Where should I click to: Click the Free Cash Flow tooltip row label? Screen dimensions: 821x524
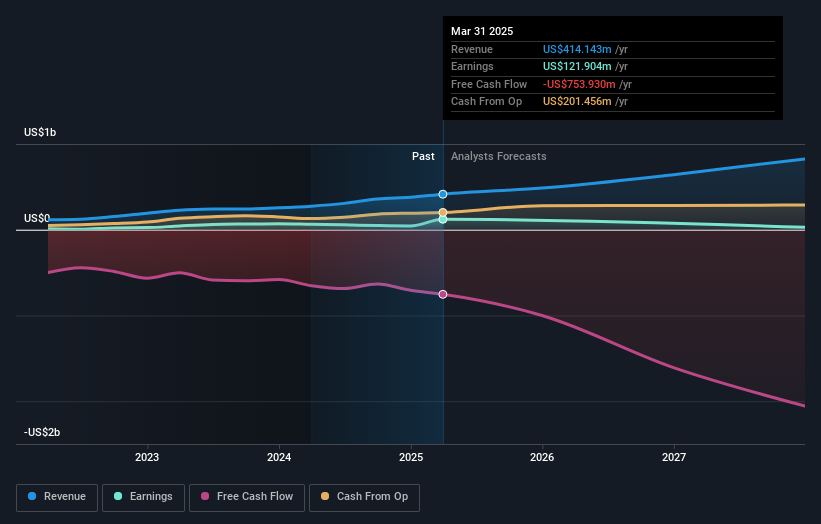click(x=489, y=84)
